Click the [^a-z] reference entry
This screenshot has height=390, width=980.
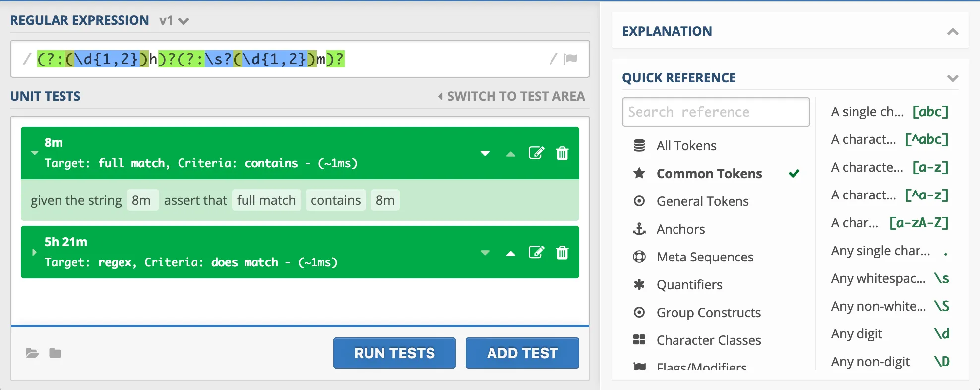(890, 195)
